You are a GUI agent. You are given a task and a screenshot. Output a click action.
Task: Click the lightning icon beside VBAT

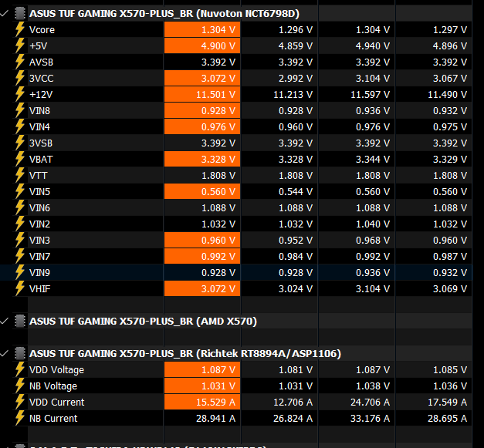point(20,159)
